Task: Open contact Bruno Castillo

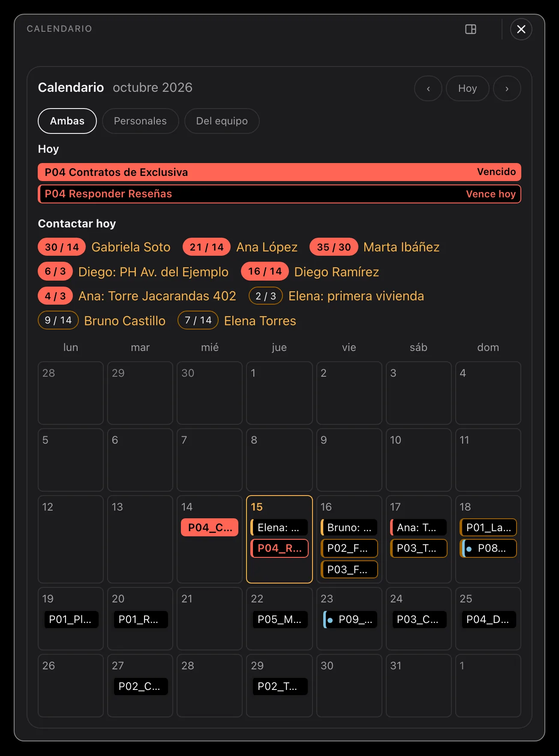Action: click(124, 321)
